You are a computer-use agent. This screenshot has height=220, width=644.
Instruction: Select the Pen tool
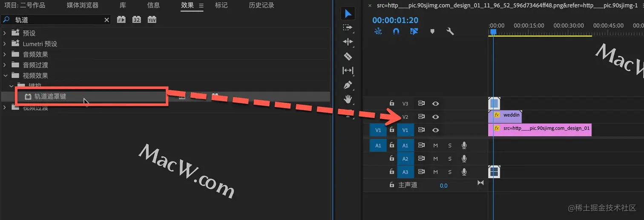tap(348, 85)
